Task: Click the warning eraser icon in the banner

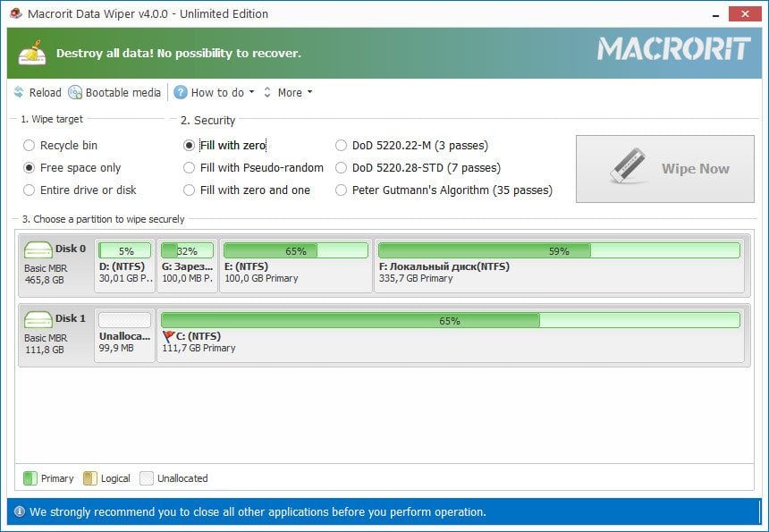Action: [33, 51]
